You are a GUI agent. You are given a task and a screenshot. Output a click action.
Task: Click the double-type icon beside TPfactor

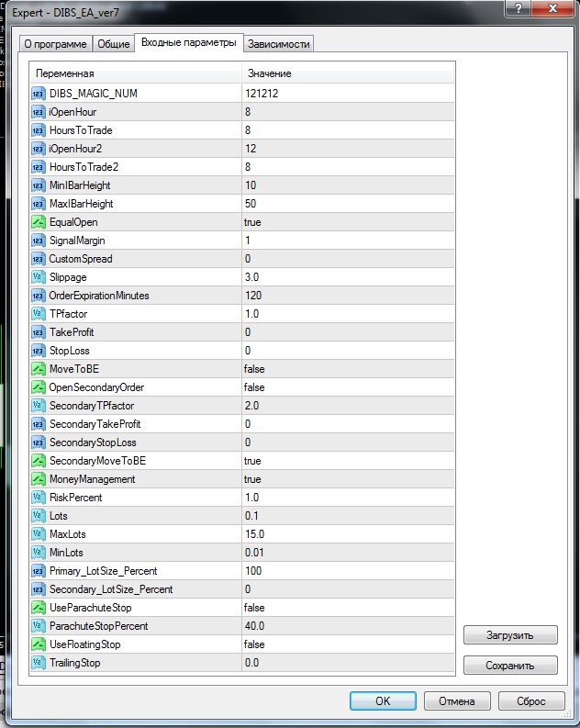39,314
